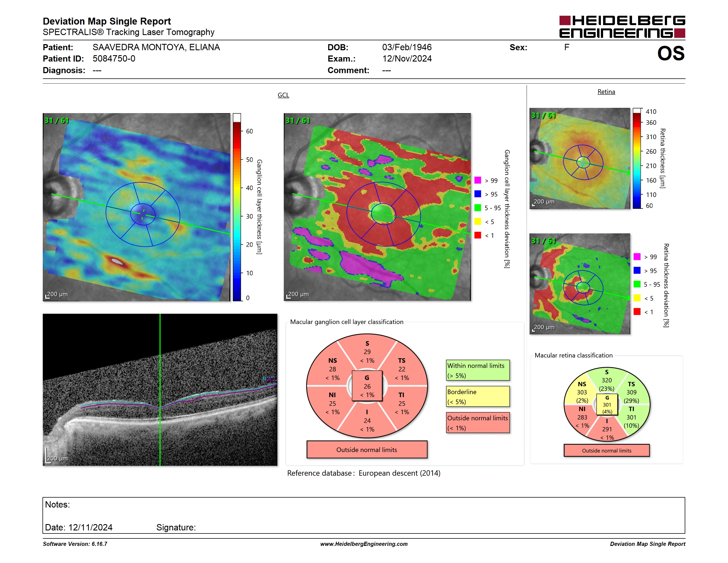Select the blue > 95 swatch in GCL deviation legend
Screen dimensions: 728x563
coord(477,194)
